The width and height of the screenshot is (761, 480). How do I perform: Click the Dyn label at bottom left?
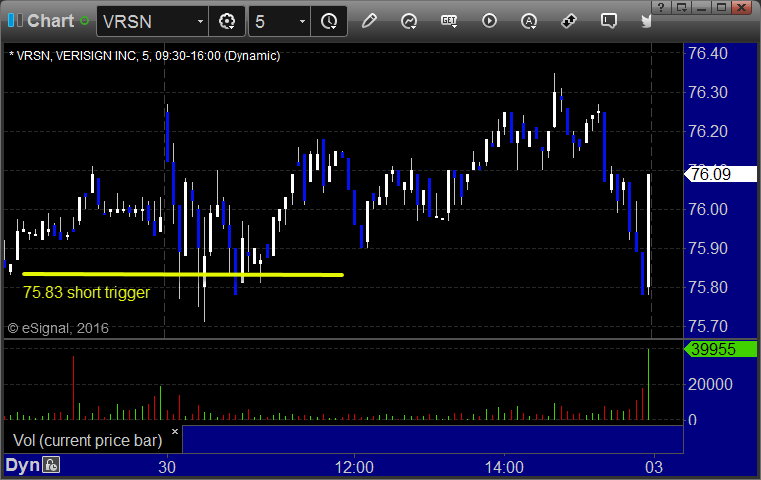(22, 465)
